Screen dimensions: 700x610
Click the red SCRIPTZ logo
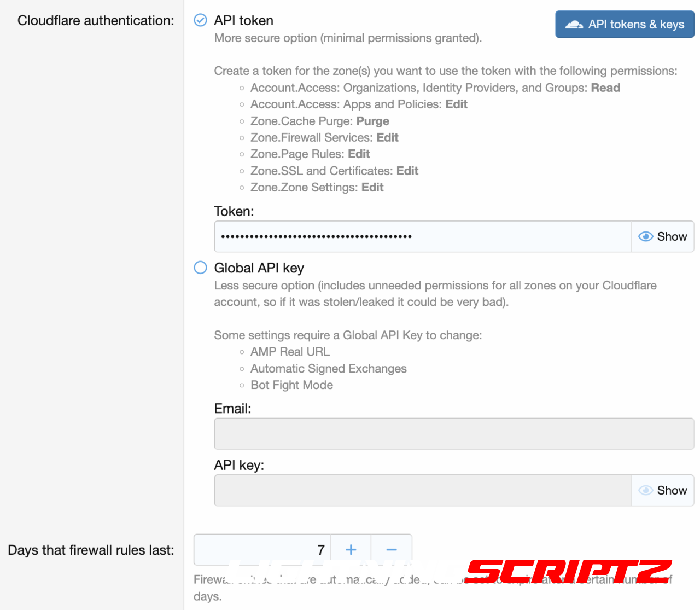click(568, 572)
